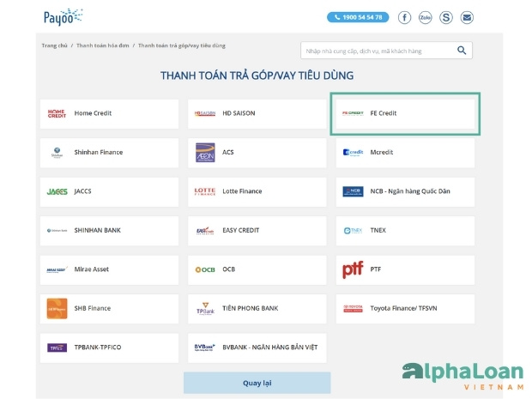Select ACS provider label
The height and width of the screenshot is (399, 532).
tap(228, 153)
